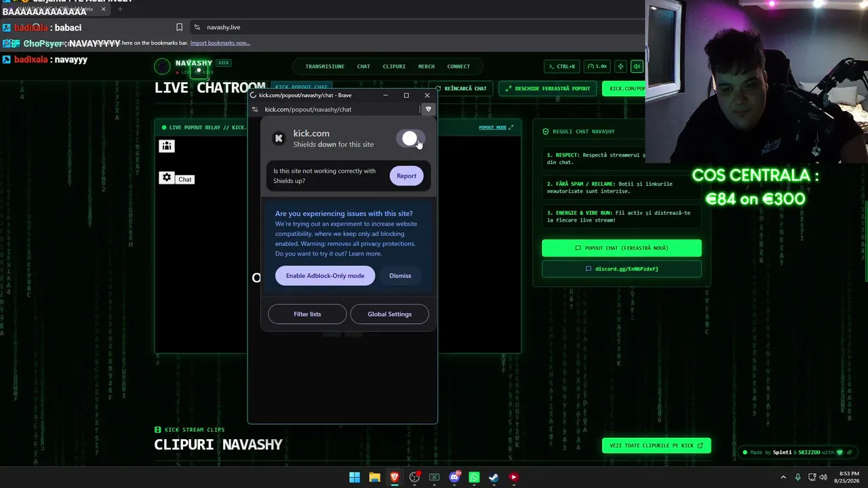This screenshot has height=488, width=868.
Task: Click the Xbox Game Bar taskbar icon
Action: [x=434, y=477]
